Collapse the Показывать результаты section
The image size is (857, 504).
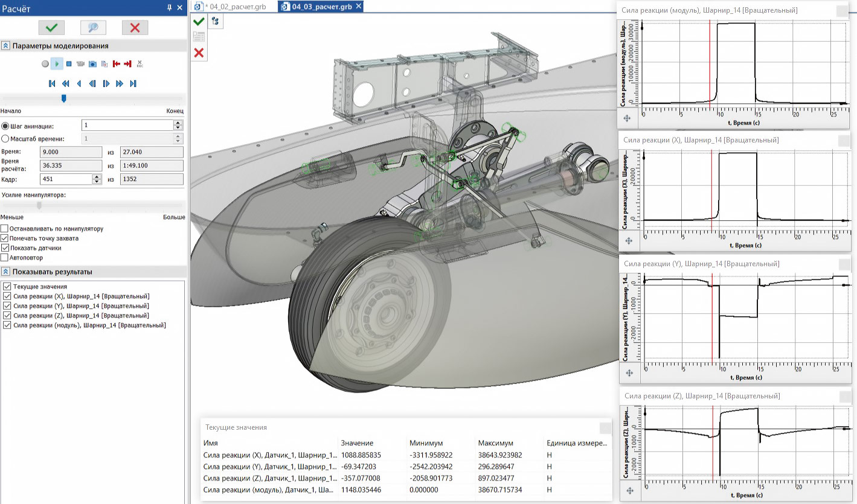(5, 272)
